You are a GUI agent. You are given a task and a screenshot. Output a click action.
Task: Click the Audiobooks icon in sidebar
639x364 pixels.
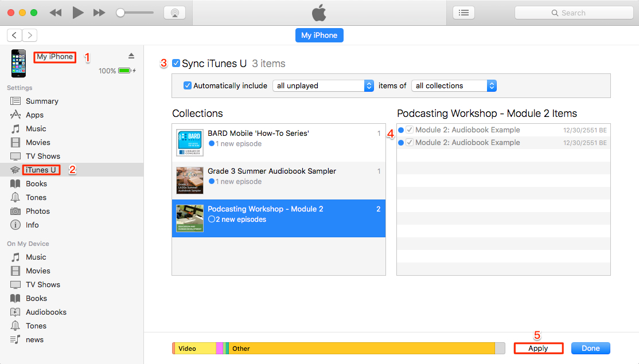pos(15,312)
